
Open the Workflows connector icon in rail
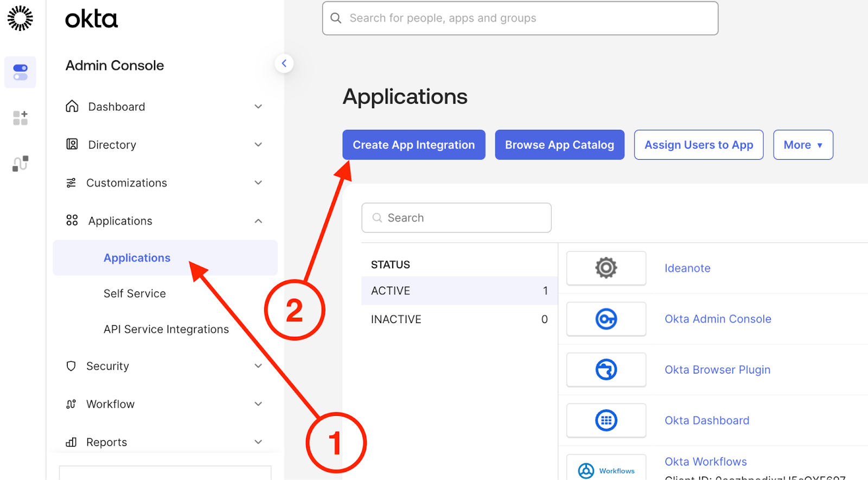click(21, 163)
